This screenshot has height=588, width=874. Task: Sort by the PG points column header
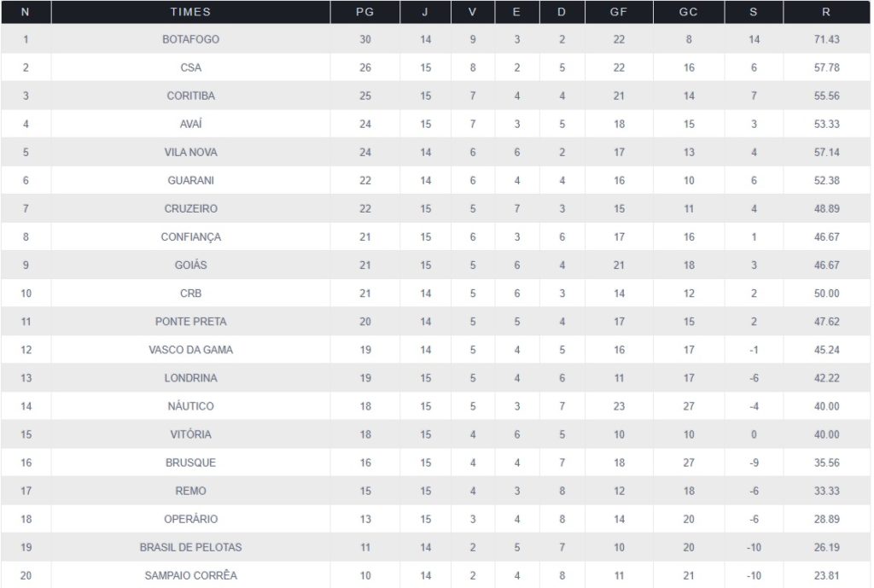pos(364,12)
